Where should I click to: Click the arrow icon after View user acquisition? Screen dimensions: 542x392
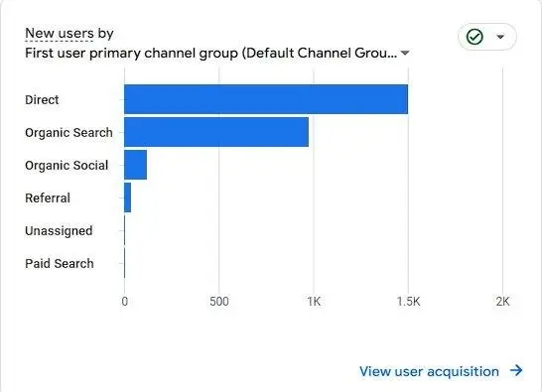(516, 370)
